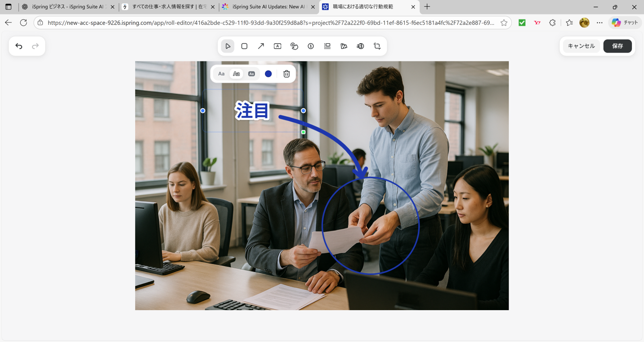
Task: Choose the click gesture annotation tool
Action: pos(294,46)
